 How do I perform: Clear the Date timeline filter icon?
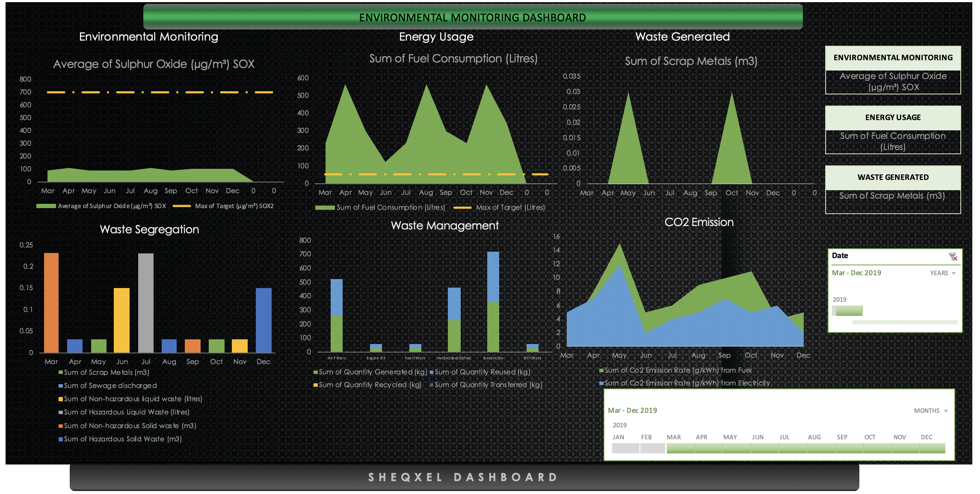pyautogui.click(x=953, y=256)
